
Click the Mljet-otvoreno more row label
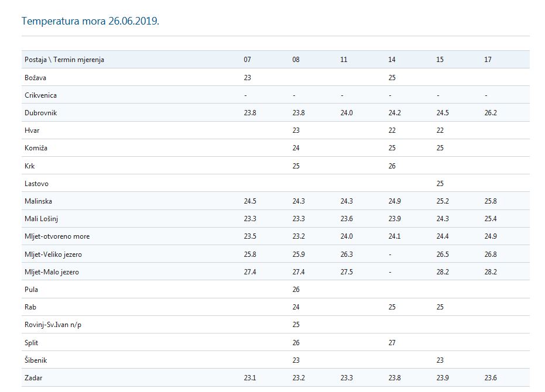pyautogui.click(x=57, y=236)
